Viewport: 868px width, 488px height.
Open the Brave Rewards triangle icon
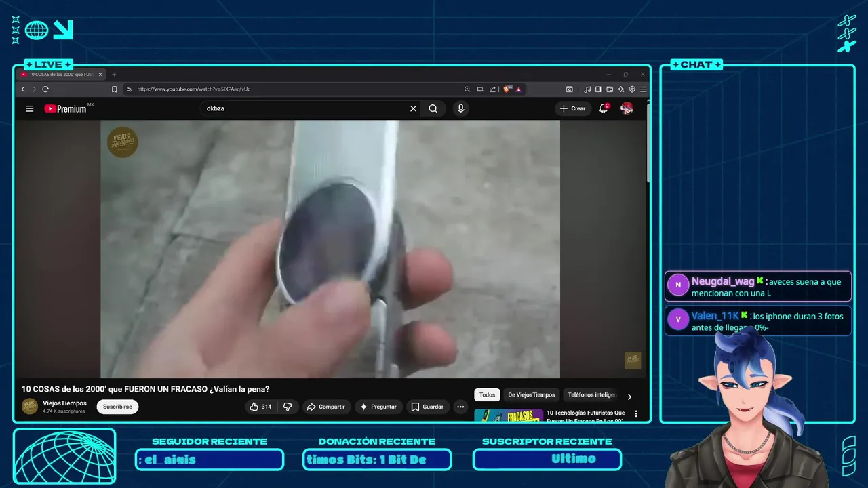(518, 89)
